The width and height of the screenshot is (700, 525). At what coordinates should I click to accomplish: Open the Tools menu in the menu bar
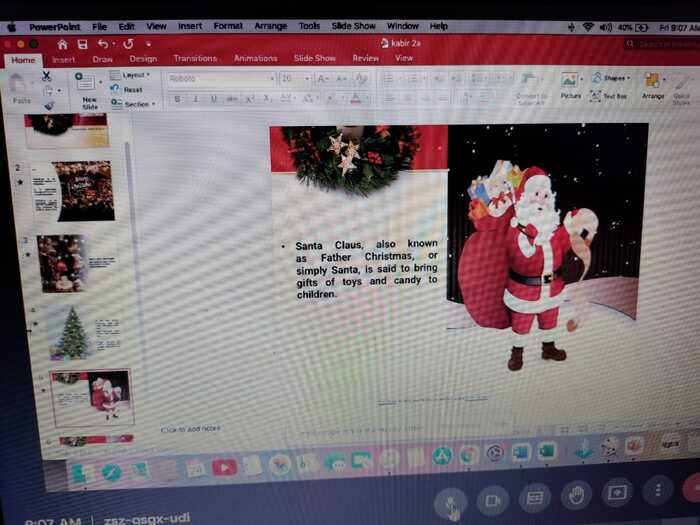pos(309,26)
